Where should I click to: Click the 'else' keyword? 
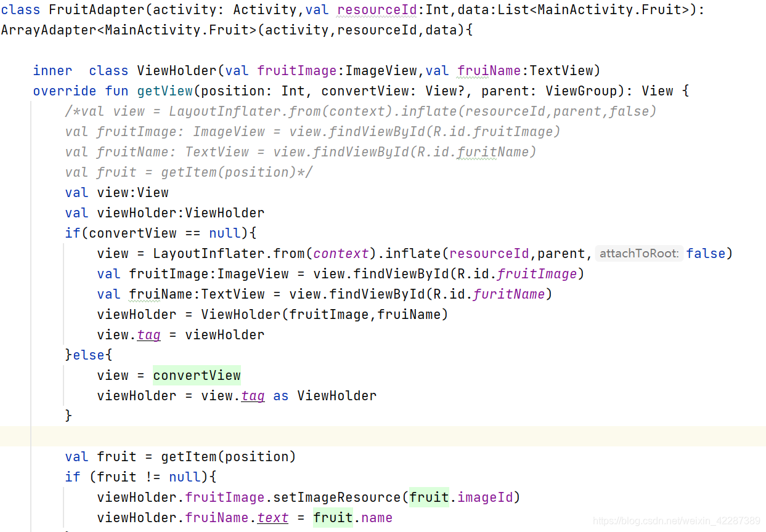89,355
